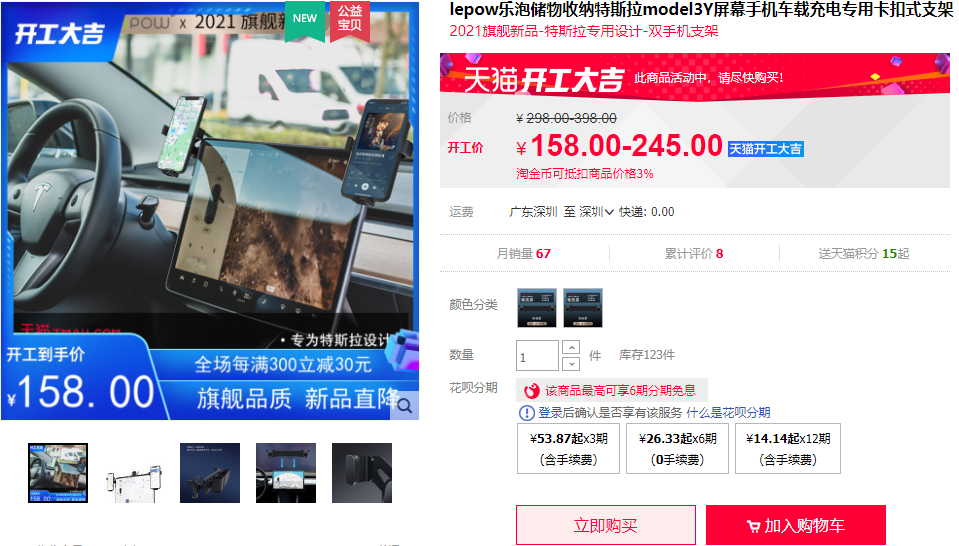Decrease quantity with the down arrow
This screenshot has height=546, width=959.
pos(571,363)
